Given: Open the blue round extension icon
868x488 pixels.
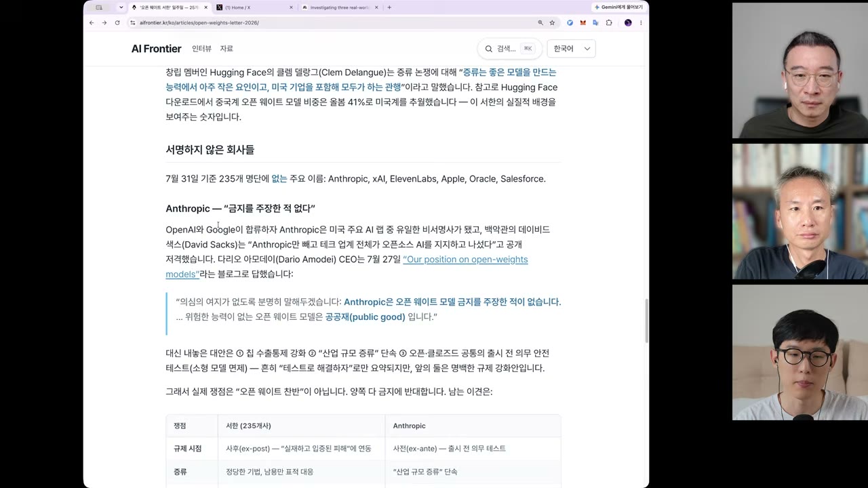Looking at the screenshot, I should point(570,22).
